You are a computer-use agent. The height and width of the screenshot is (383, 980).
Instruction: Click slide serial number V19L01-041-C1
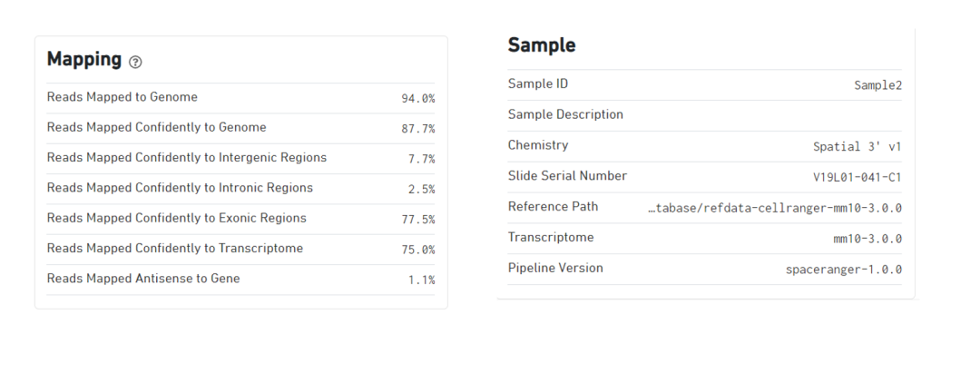[857, 177]
